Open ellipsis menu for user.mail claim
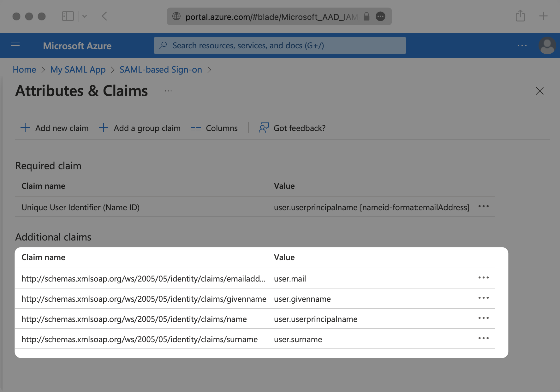Viewport: 560px width, 392px height. (483, 278)
